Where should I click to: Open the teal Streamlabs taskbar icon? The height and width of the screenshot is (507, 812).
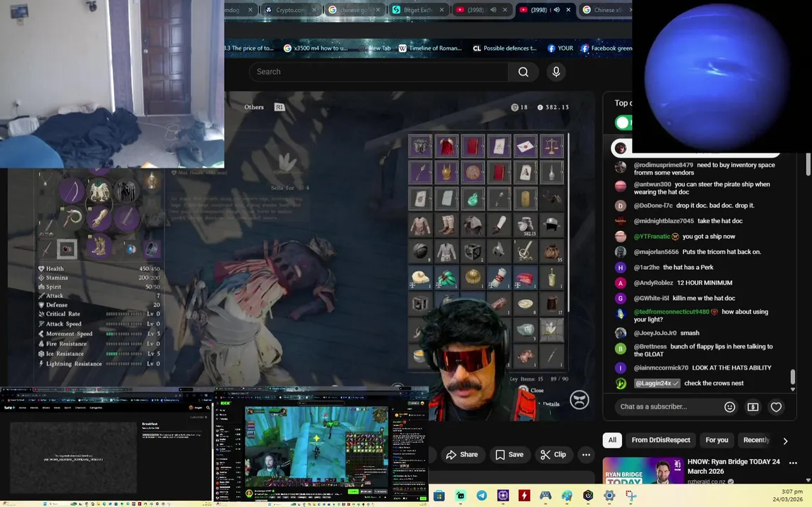[460, 496]
